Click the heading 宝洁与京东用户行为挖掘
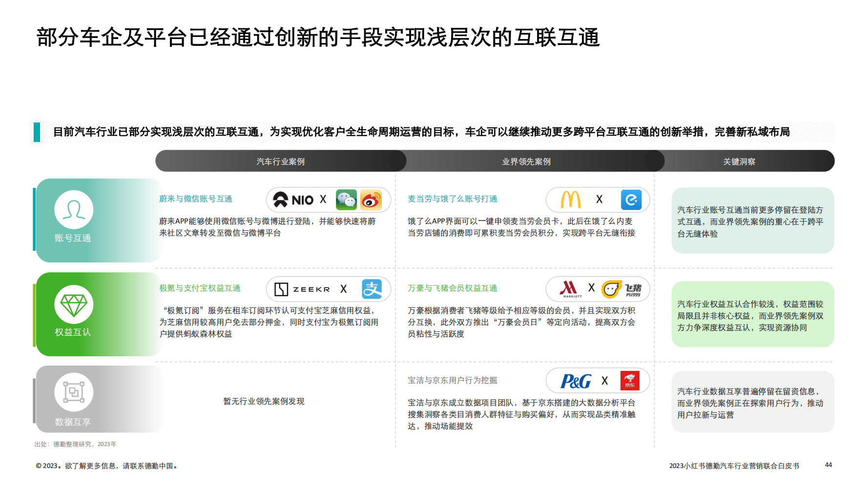Image resolution: width=868 pixels, height=488 pixels. [453, 380]
